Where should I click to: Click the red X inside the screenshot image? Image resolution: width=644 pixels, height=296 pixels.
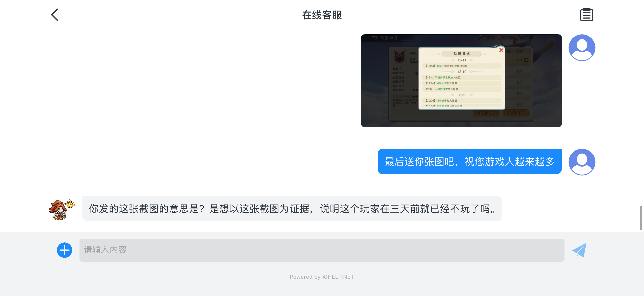coord(501,50)
